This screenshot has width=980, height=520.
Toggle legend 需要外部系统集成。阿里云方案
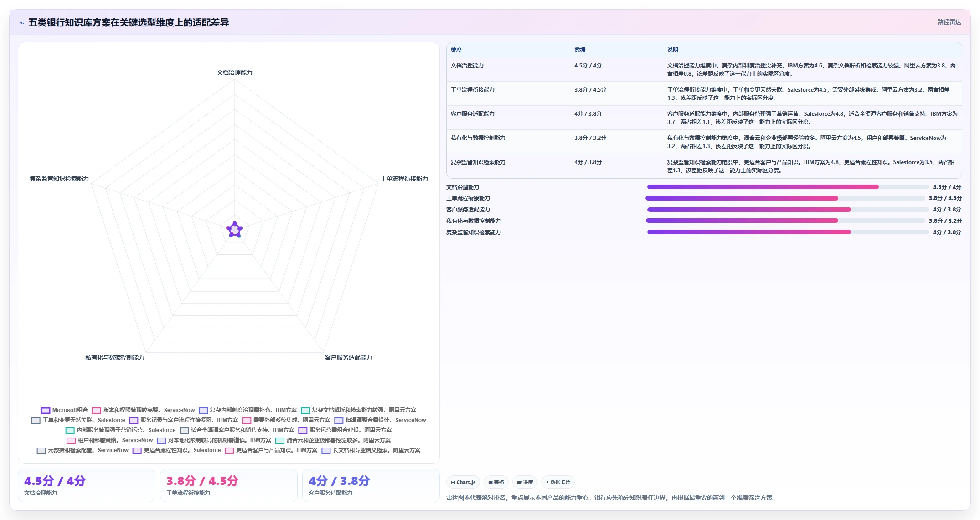tap(286, 420)
